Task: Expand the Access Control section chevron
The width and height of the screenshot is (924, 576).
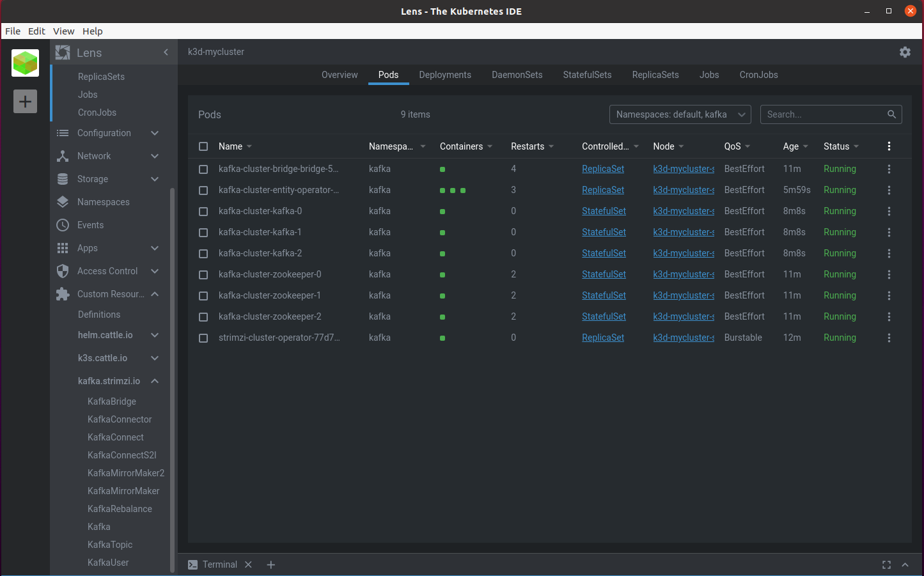Action: (x=155, y=271)
